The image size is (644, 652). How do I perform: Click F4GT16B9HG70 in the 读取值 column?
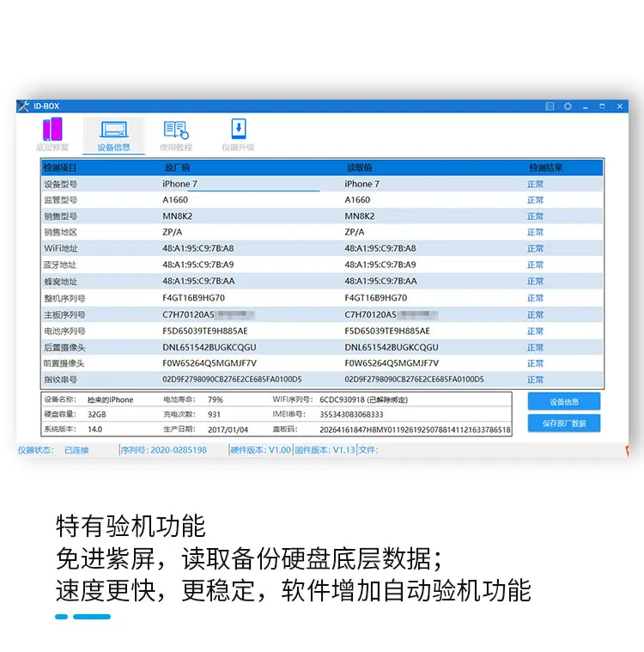click(x=375, y=298)
